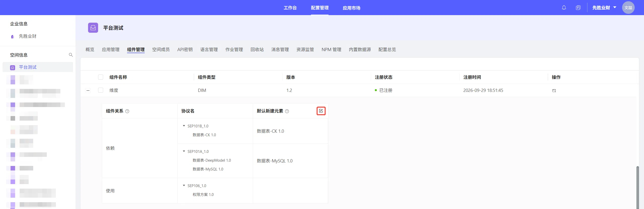Open the document list icon in header
This screenshot has height=209, width=644.
point(578,8)
